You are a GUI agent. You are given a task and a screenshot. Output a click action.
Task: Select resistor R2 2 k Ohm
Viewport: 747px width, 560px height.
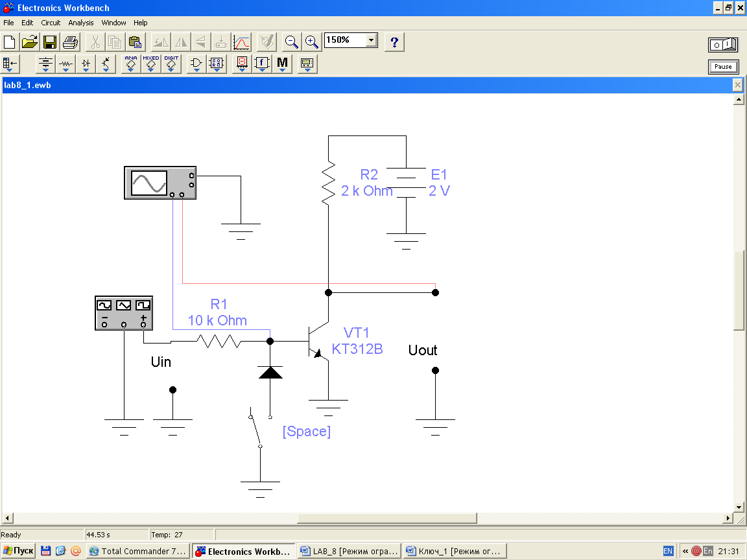(328, 183)
